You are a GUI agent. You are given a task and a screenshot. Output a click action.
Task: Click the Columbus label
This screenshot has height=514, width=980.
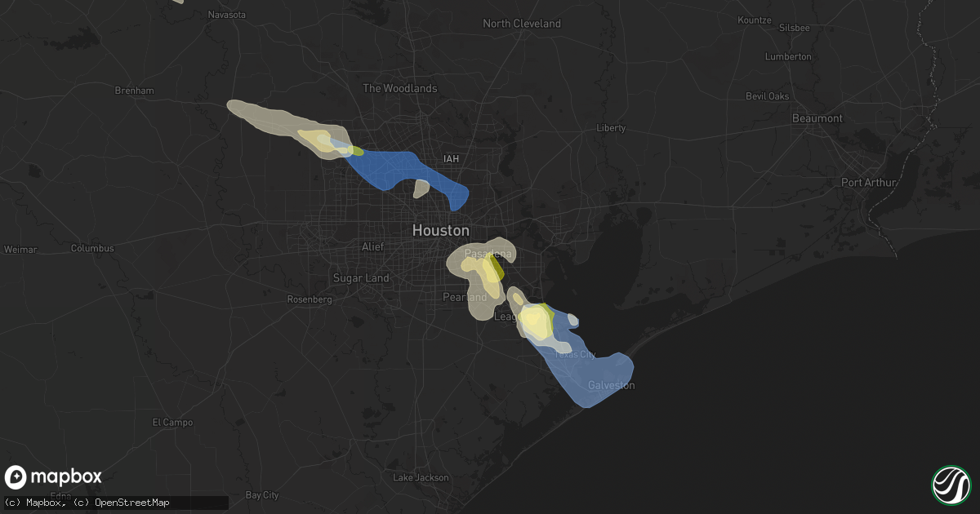[x=92, y=248]
